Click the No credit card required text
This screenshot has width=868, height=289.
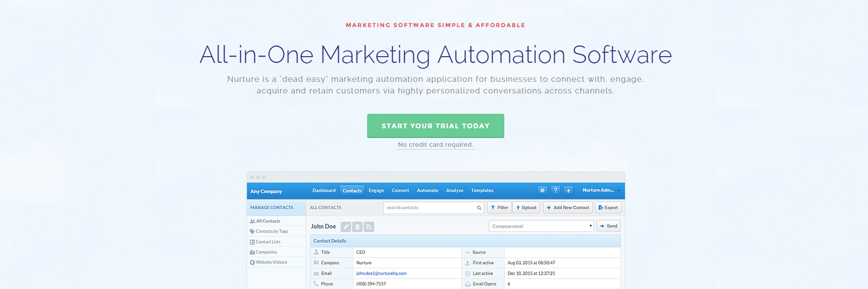(436, 144)
